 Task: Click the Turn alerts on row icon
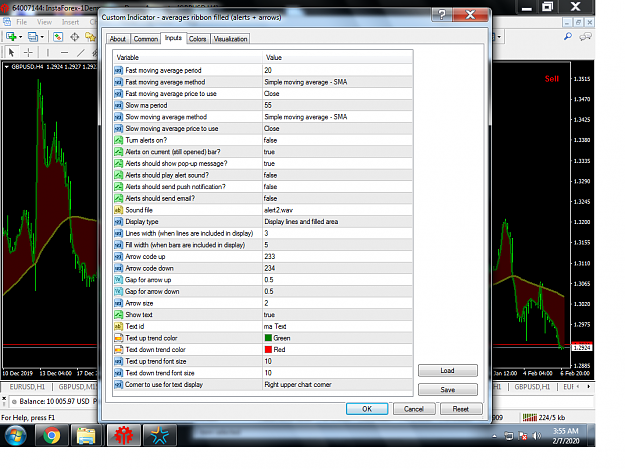pos(119,140)
